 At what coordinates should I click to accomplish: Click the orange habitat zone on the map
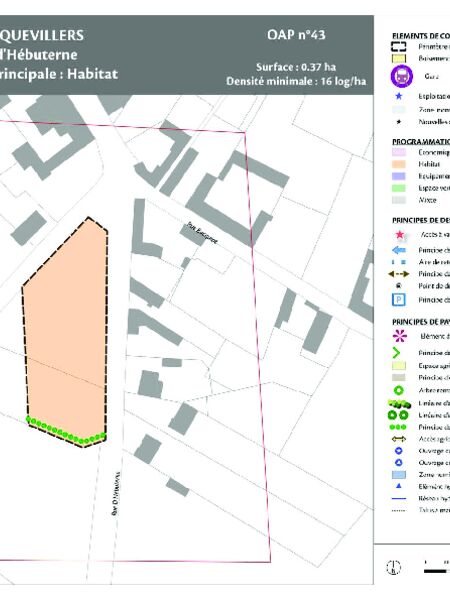pyautogui.click(x=65, y=333)
